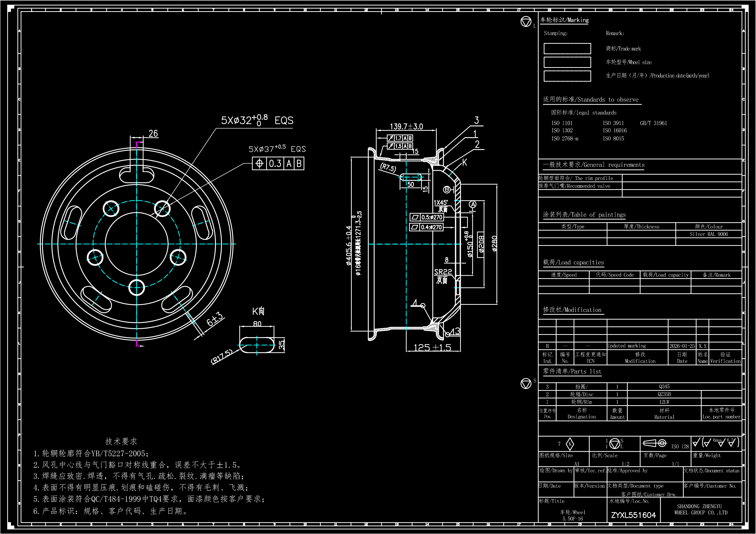Click the triangle-in-circle symbol labeled L
Viewport: 756px width, 534px height.
[x=526, y=22]
